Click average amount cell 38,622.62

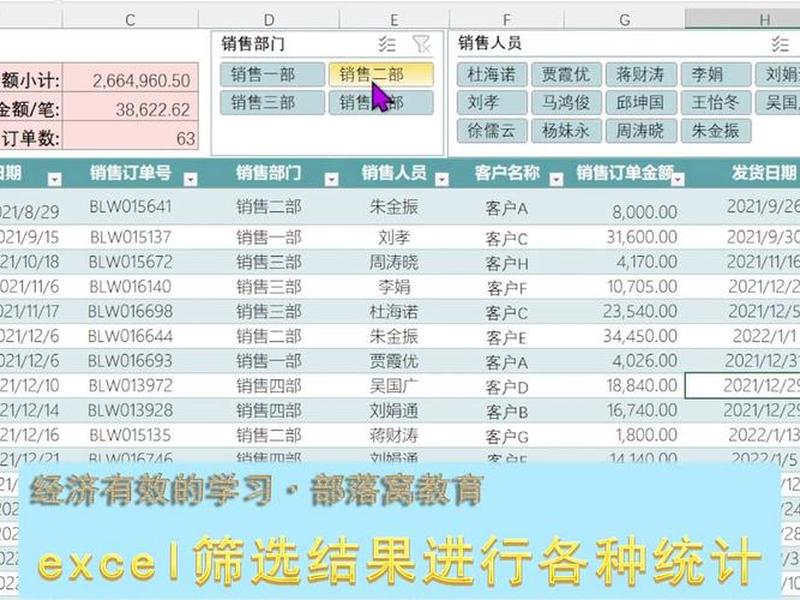click(130, 107)
